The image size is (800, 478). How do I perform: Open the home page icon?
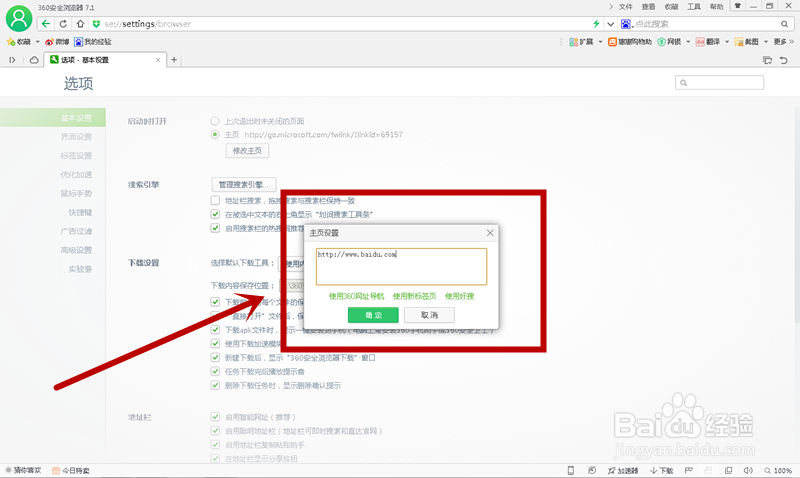point(80,24)
